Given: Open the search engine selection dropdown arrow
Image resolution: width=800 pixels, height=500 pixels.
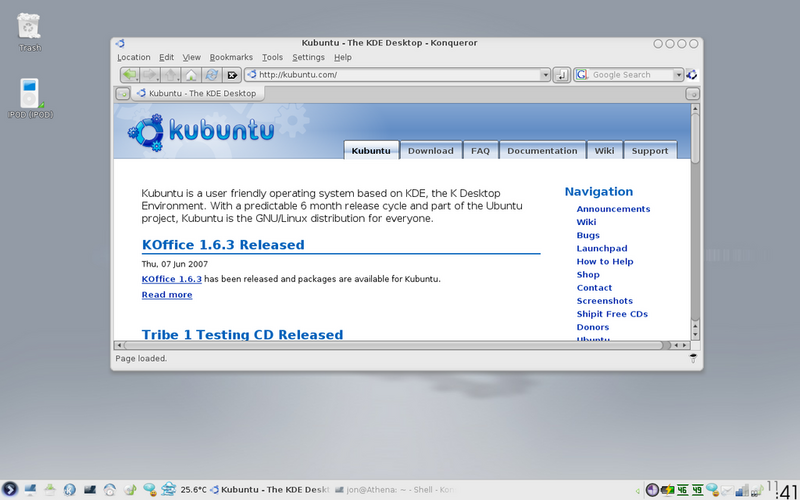Looking at the screenshot, I should pyautogui.click(x=678, y=75).
